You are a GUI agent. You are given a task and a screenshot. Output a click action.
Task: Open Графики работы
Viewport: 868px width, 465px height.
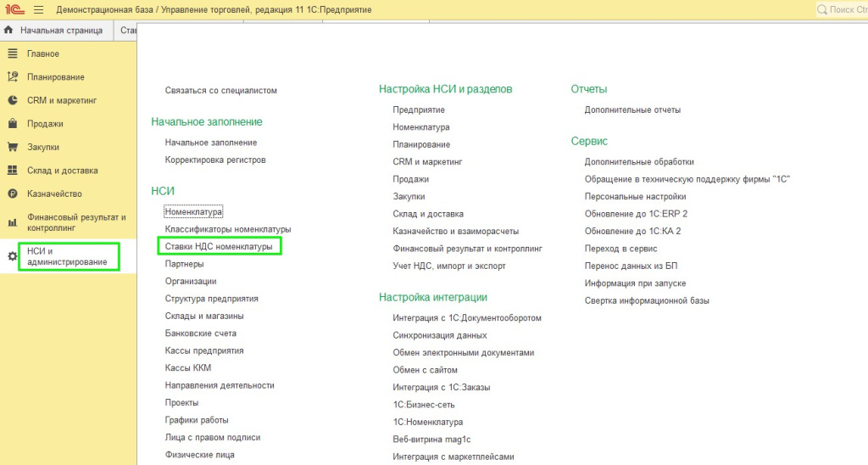pos(197,419)
